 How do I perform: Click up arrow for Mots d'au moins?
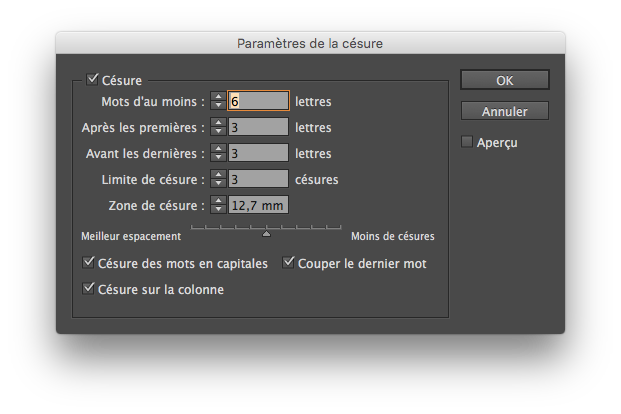click(218, 97)
